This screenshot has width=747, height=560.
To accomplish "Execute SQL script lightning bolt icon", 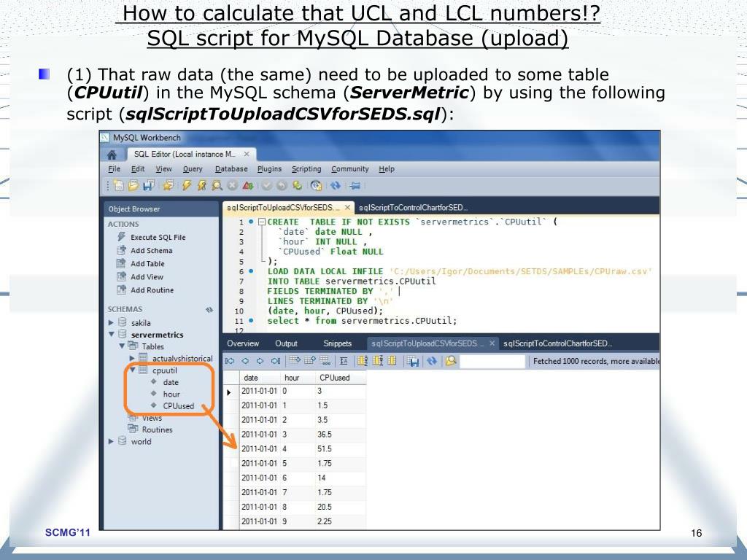I will (187, 185).
